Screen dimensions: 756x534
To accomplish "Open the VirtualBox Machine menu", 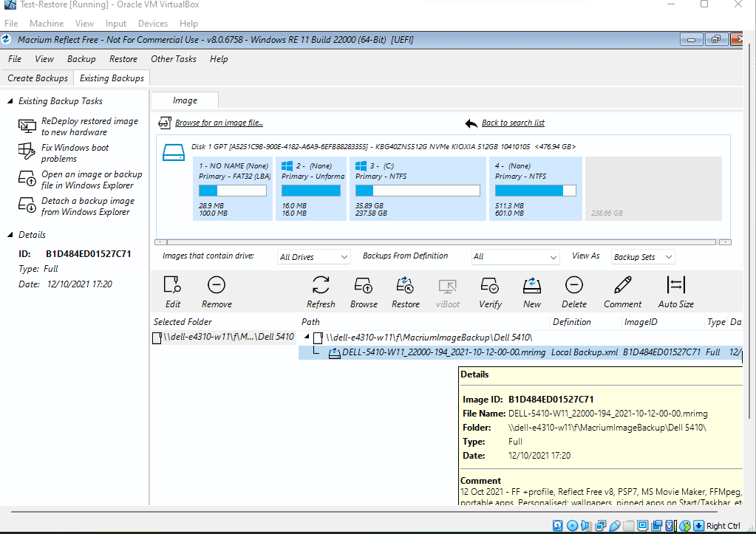I will tap(47, 23).
